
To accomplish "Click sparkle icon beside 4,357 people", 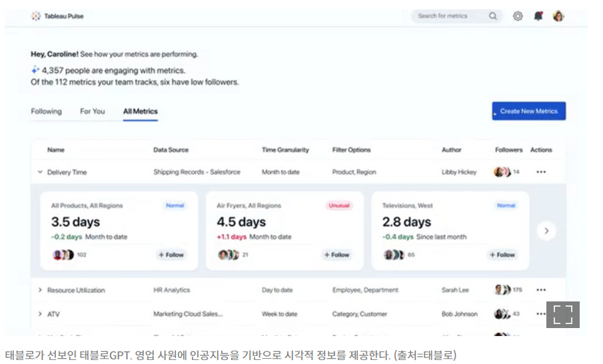I will pos(35,70).
